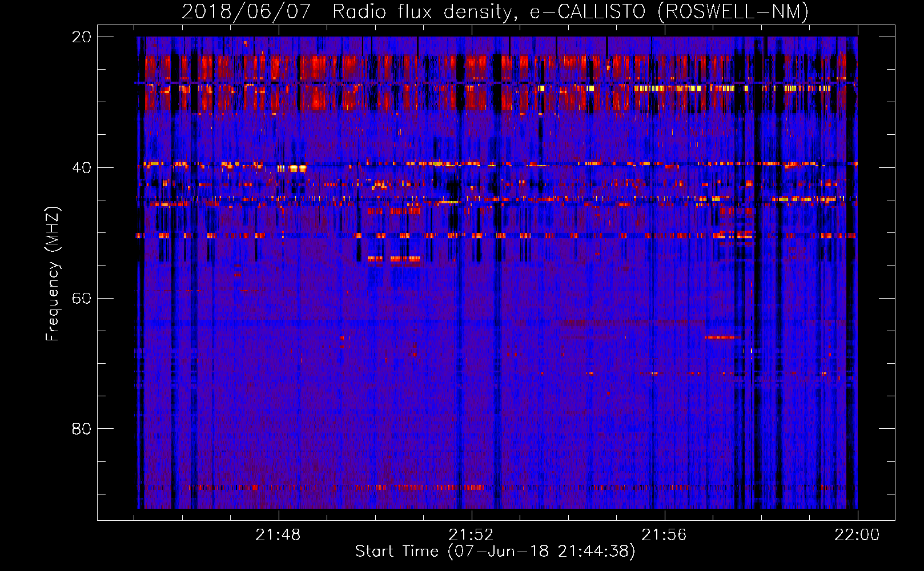Click the plot title "2018/06/07 Radio flux density, e-CALLISTO (ROSWELL-NM)"
Viewport: 924px width, 571px height.
[x=495, y=11]
